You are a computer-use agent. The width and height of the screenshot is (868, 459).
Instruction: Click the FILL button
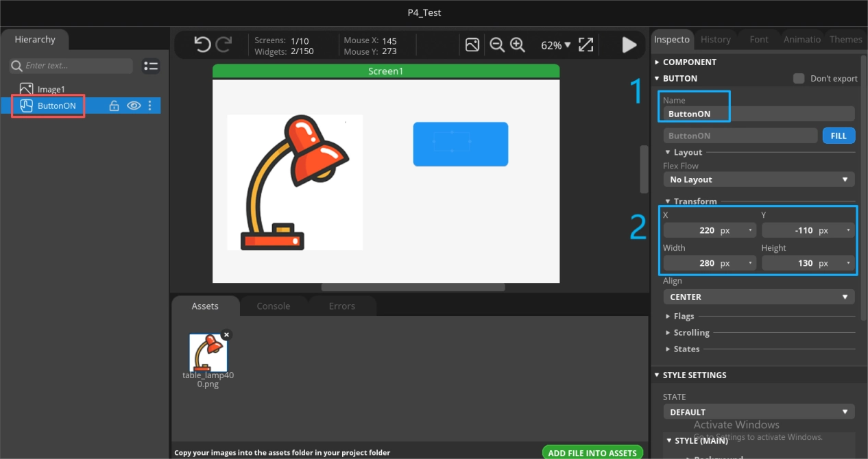[x=839, y=136]
